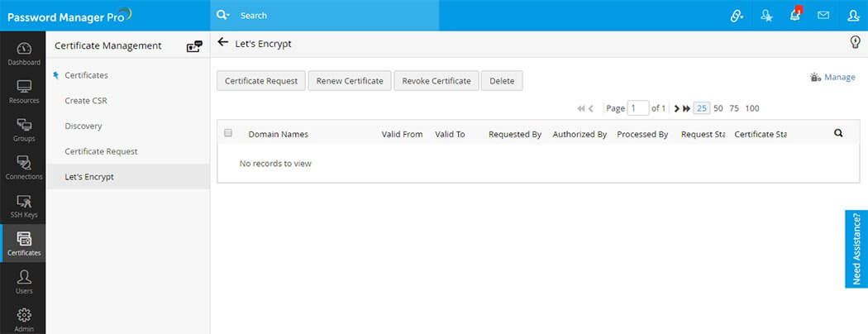The height and width of the screenshot is (334, 868).
Task: Open Connections in the left sidebar
Action: click(x=23, y=168)
